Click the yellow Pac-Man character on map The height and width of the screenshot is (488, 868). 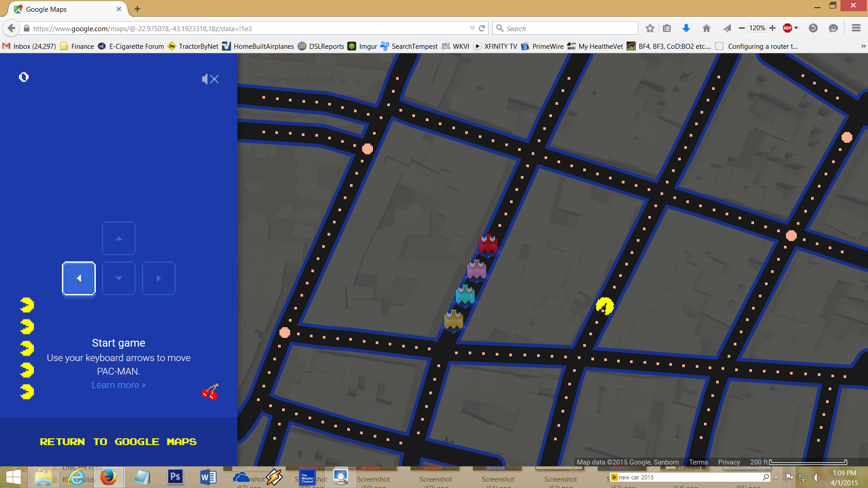[x=604, y=306]
